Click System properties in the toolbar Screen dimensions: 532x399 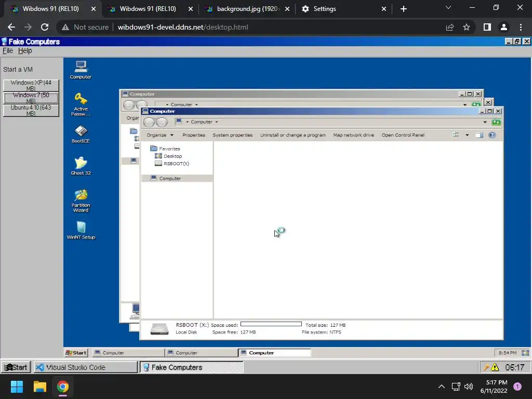pyautogui.click(x=232, y=135)
